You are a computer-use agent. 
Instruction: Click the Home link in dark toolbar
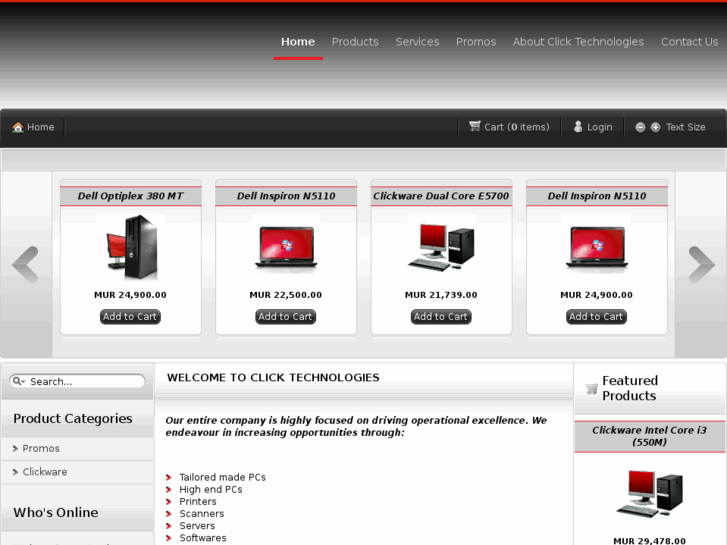(x=40, y=127)
